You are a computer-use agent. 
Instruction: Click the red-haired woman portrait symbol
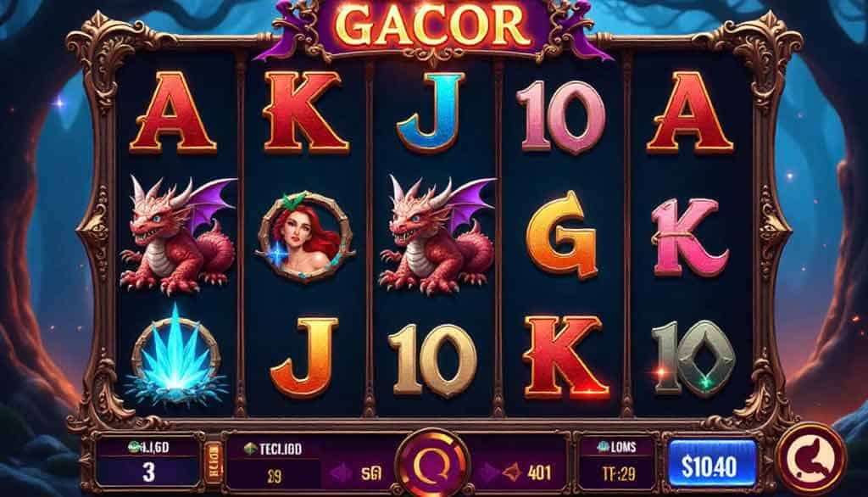pyautogui.click(x=304, y=237)
